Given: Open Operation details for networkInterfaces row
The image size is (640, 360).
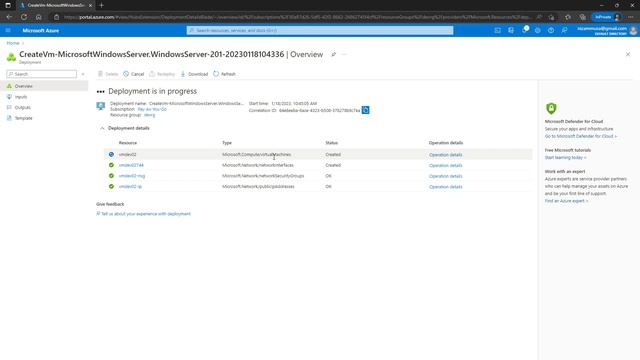Looking at the screenshot, I should pos(446,165).
